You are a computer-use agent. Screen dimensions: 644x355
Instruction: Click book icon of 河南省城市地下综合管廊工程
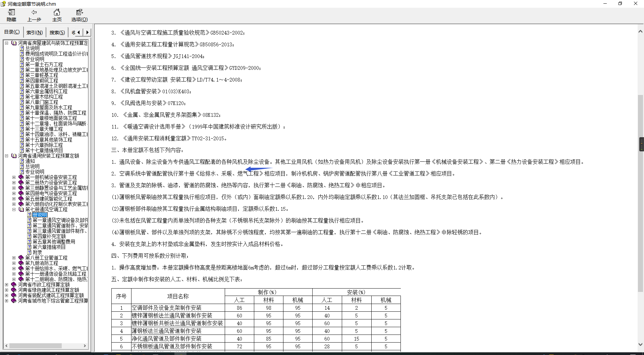coord(14,301)
